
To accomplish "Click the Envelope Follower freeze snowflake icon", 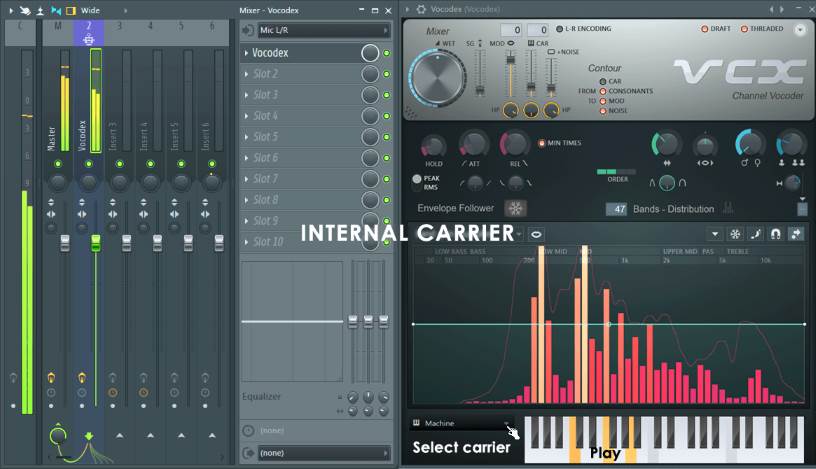I will coord(515,209).
